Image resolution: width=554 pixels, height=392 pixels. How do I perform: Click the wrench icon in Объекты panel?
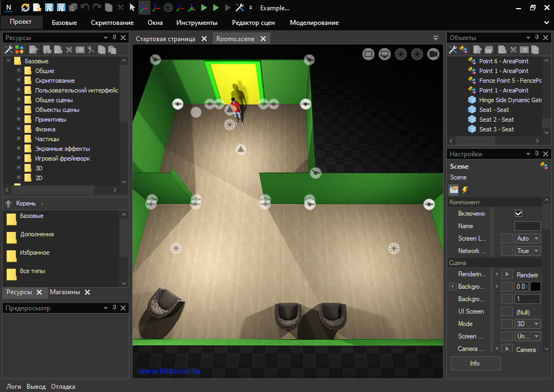453,50
